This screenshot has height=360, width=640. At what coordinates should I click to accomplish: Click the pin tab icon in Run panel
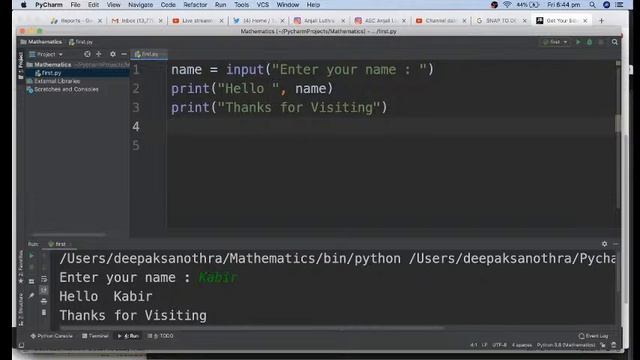(31, 296)
